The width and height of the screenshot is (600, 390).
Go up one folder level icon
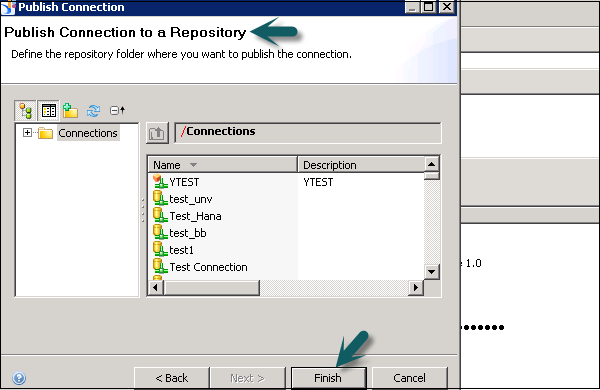point(157,133)
